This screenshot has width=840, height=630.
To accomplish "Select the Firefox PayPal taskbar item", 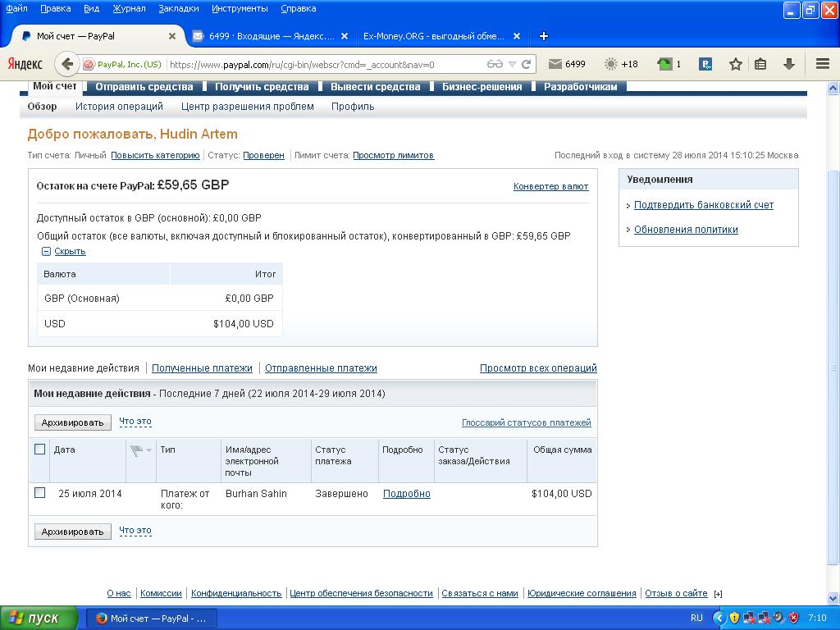I will [152, 619].
